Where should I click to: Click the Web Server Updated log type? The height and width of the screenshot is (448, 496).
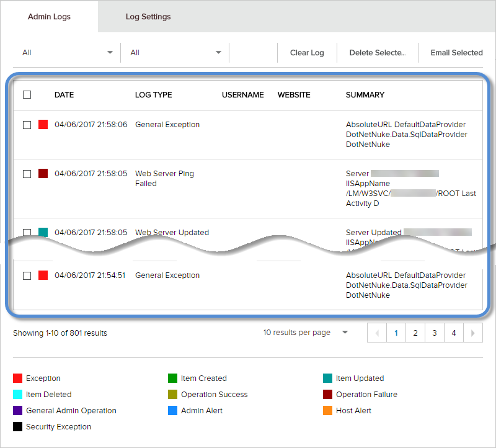click(x=172, y=233)
